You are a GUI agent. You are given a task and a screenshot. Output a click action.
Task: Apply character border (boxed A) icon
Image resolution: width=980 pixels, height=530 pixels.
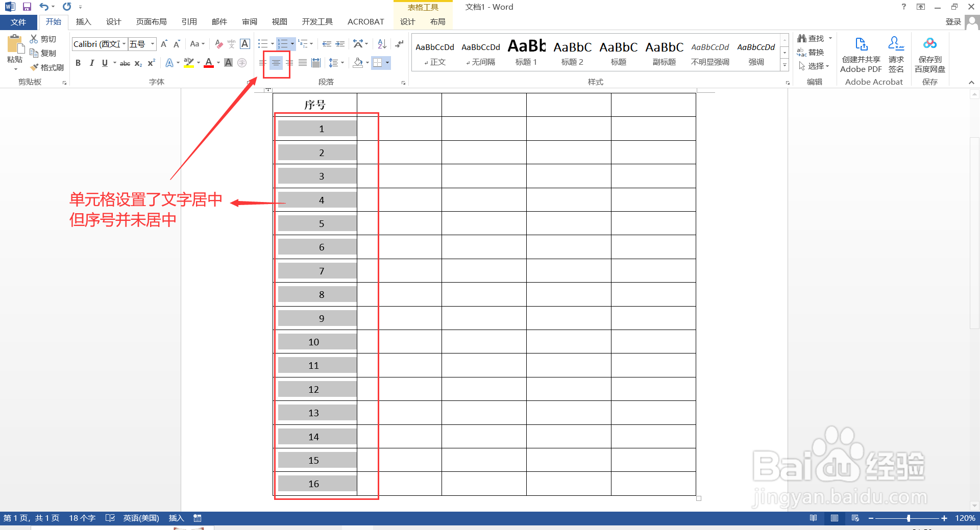coord(245,44)
